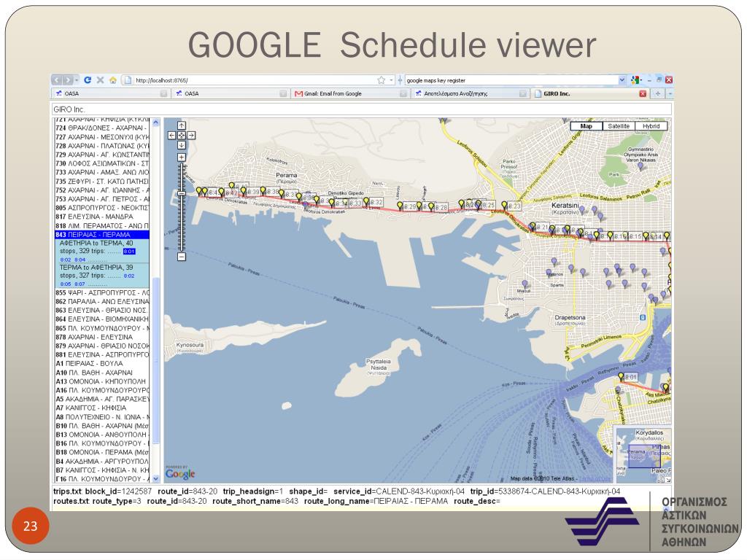The width and height of the screenshot is (747, 560).
Task: Open the Αποτελέσματα Αναζήτησης tab
Action: pos(469,93)
